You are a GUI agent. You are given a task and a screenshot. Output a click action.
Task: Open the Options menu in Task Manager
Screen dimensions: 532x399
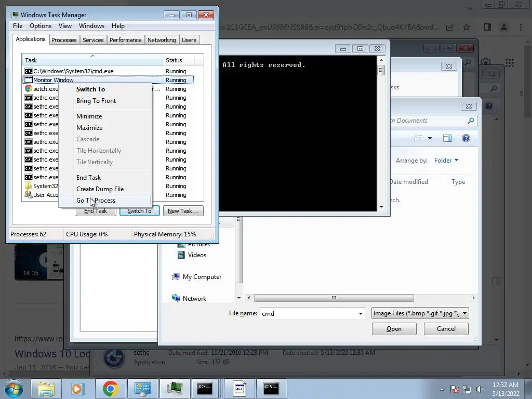pos(41,26)
